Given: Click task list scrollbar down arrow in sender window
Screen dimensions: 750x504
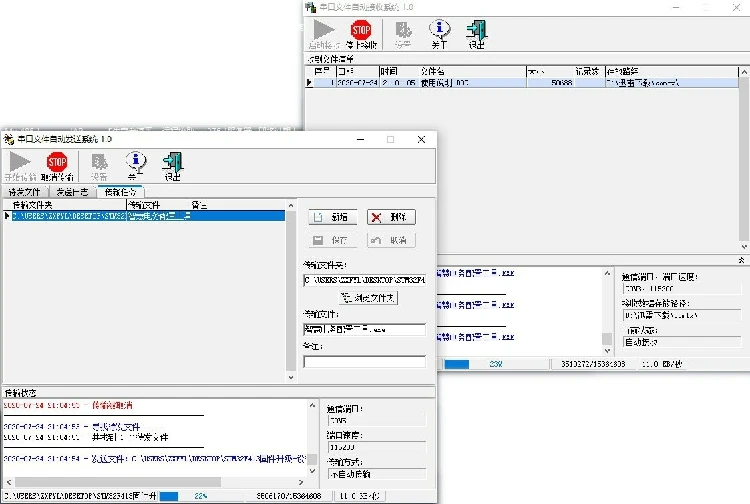Looking at the screenshot, I should point(290,377).
